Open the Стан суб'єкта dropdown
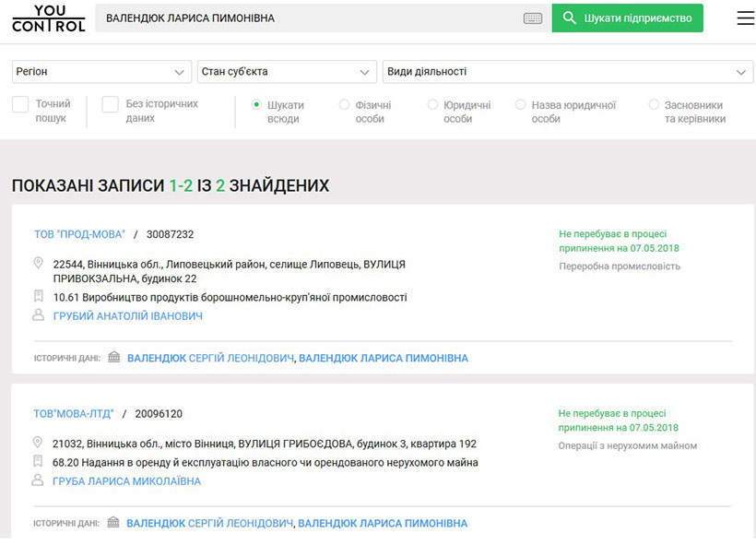 click(287, 72)
